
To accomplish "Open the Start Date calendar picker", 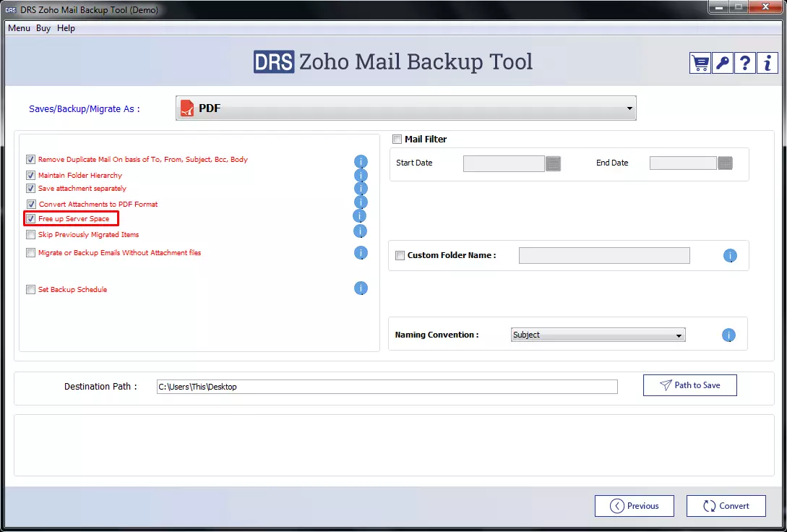I will (x=553, y=163).
